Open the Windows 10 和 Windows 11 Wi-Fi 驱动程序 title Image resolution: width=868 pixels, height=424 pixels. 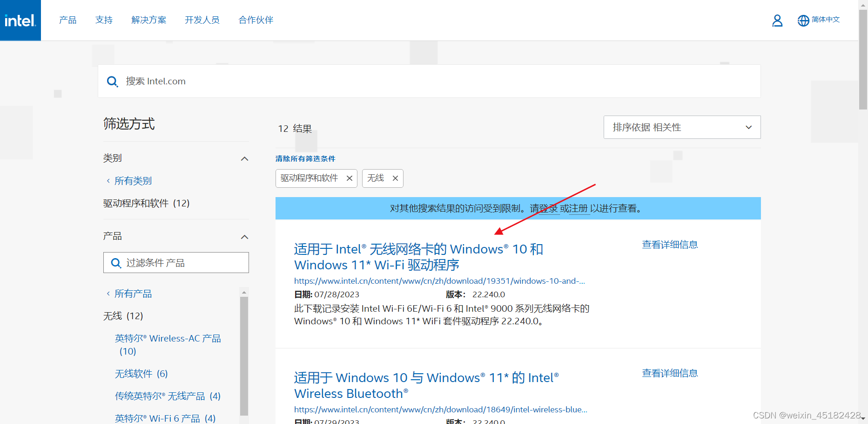[x=418, y=257]
